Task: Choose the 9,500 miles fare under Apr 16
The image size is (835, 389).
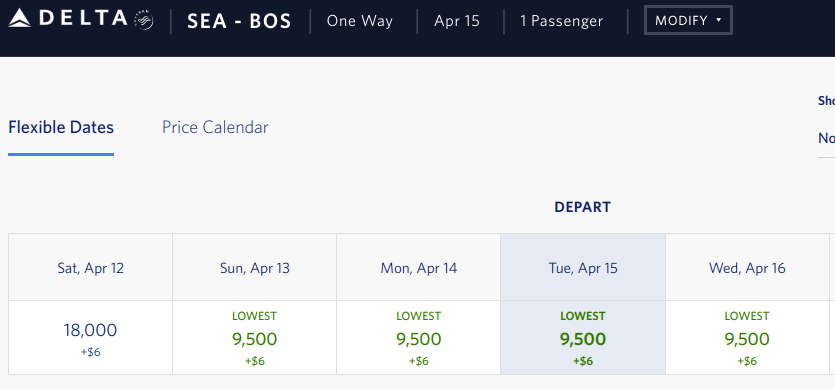Action: (x=747, y=338)
